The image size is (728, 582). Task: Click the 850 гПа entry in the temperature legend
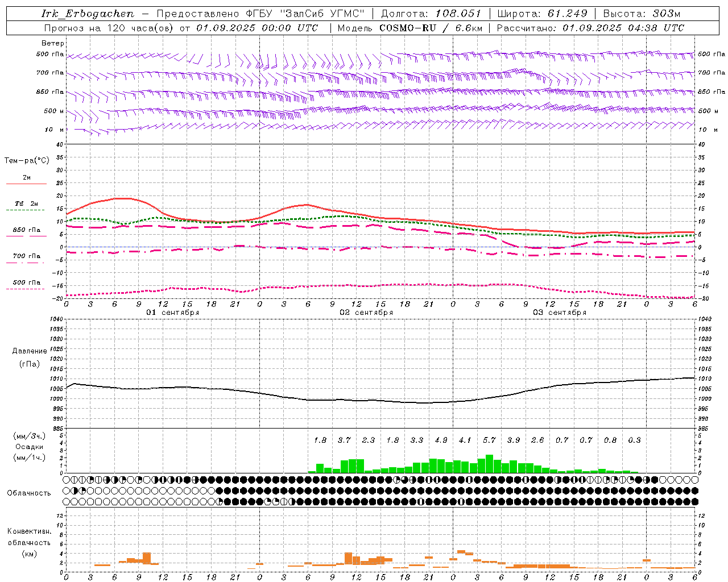pos(27,230)
